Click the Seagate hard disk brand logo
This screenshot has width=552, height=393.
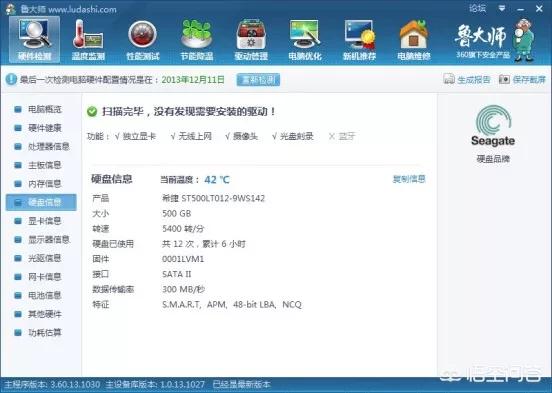pyautogui.click(x=493, y=126)
